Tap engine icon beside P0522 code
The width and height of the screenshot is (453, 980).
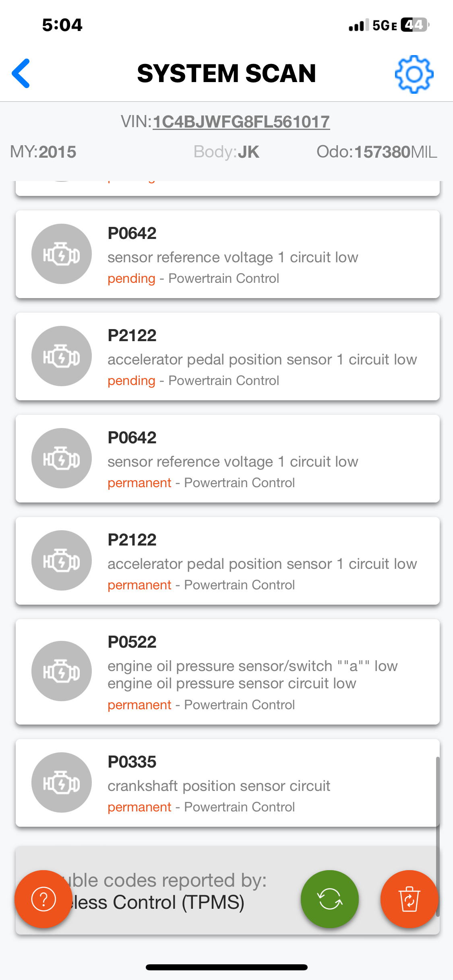coord(62,671)
